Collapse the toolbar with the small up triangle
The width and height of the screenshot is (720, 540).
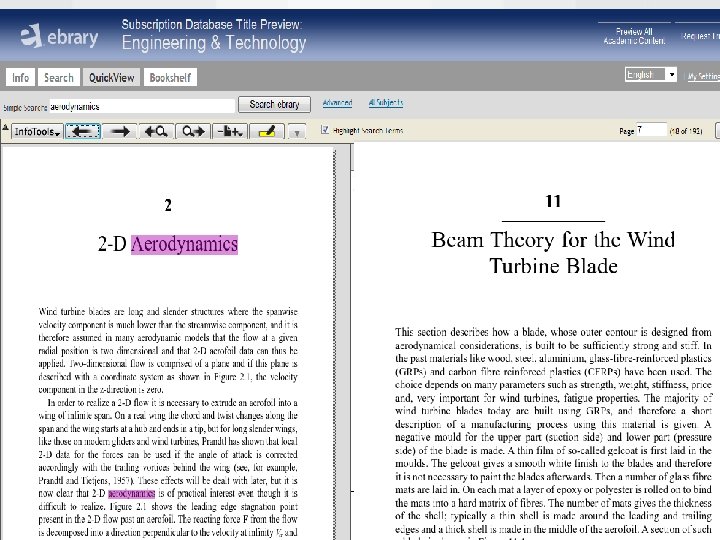point(5,128)
